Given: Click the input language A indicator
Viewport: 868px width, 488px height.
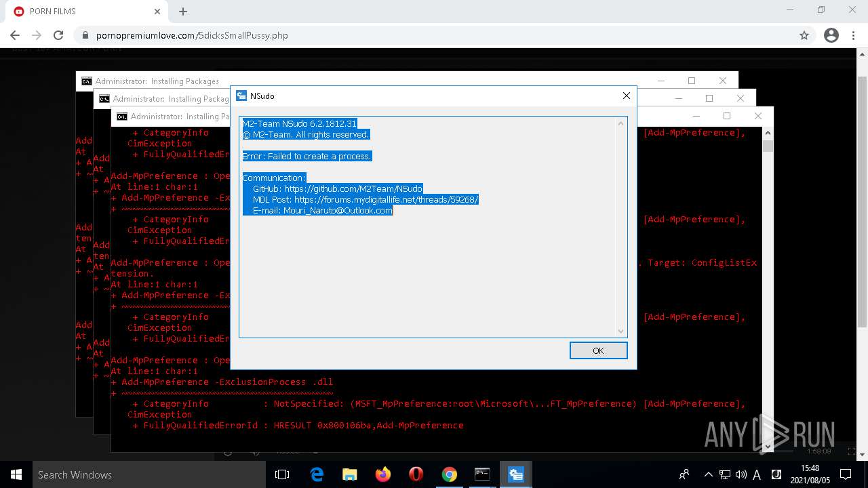Looking at the screenshot, I should [x=757, y=474].
